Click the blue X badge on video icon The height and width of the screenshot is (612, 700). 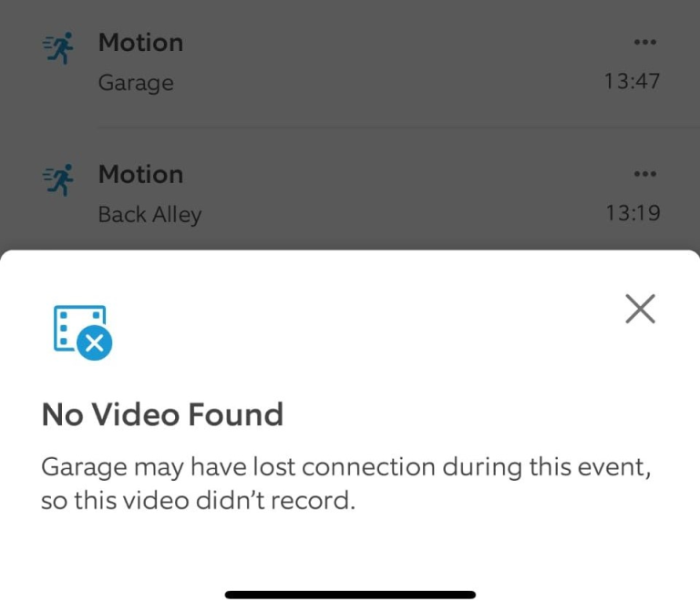[x=94, y=342]
